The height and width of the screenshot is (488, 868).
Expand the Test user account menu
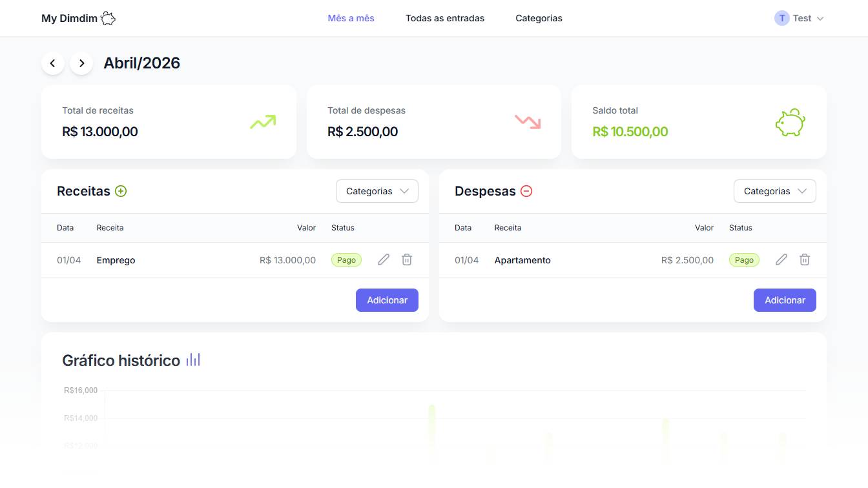click(x=800, y=18)
